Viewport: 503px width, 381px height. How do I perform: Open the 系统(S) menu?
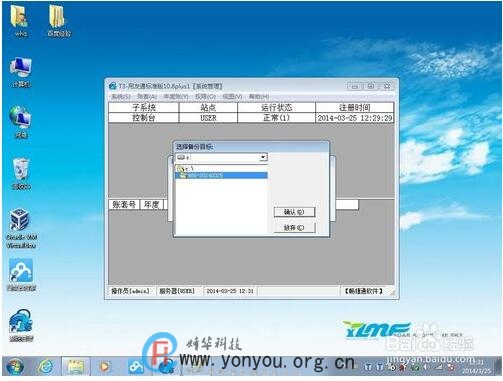pos(120,97)
